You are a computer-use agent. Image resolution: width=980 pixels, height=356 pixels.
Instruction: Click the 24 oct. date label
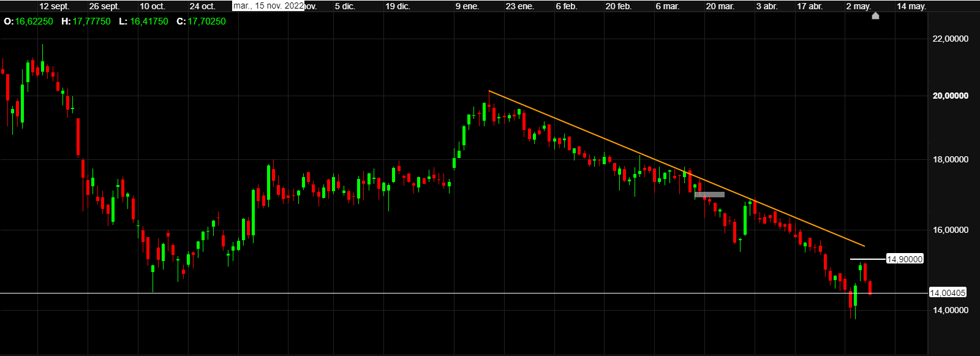pos(203,6)
